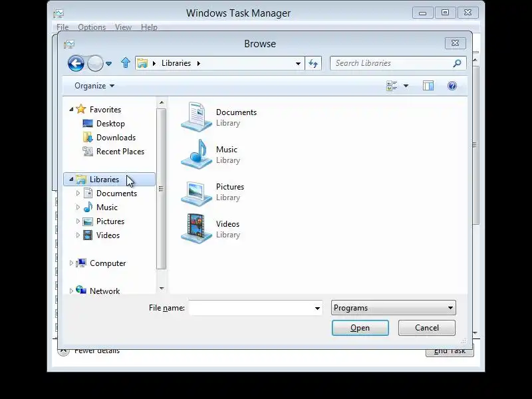Open the address bar history dropdown

point(298,63)
